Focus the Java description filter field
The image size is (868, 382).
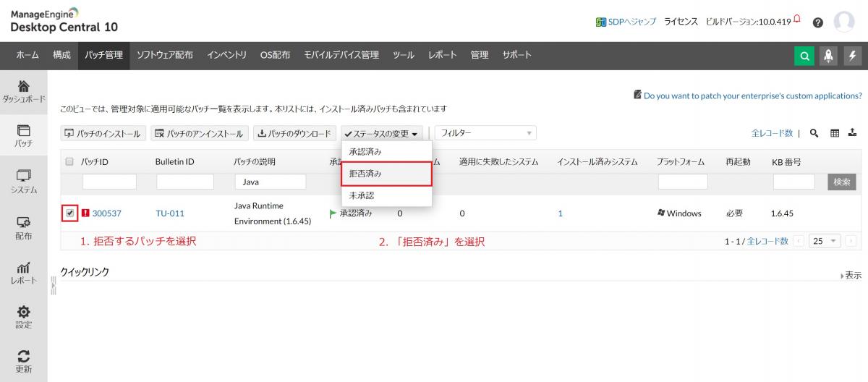tap(270, 182)
